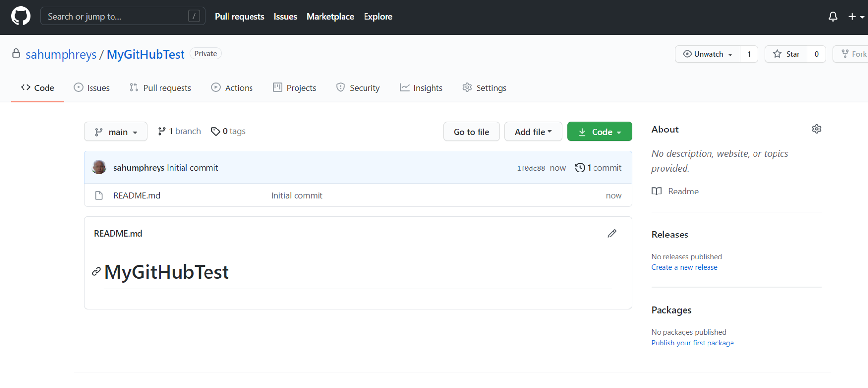Edit README with pencil icon

[612, 234]
